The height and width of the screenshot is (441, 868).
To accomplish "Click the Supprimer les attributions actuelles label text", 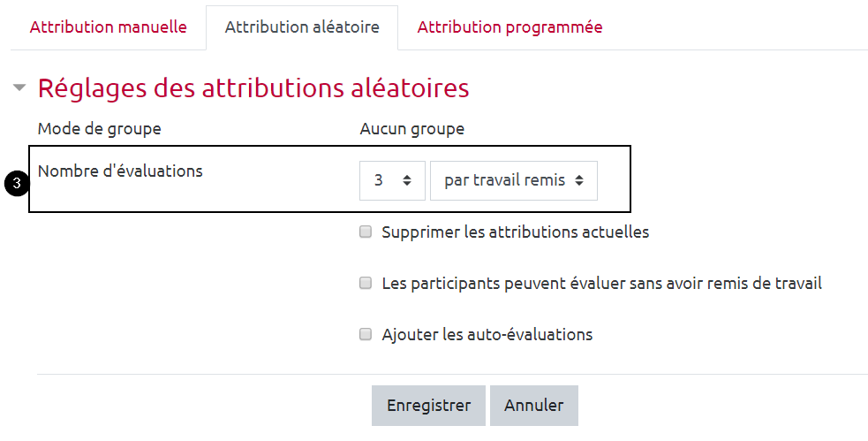I will [x=516, y=232].
